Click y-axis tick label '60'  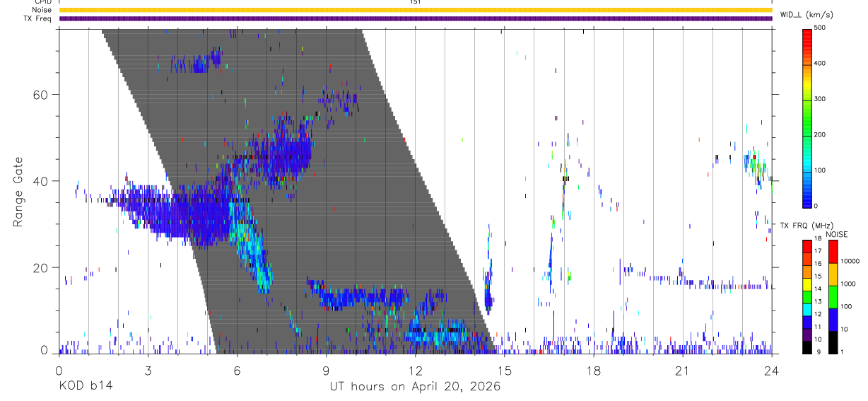coord(42,95)
